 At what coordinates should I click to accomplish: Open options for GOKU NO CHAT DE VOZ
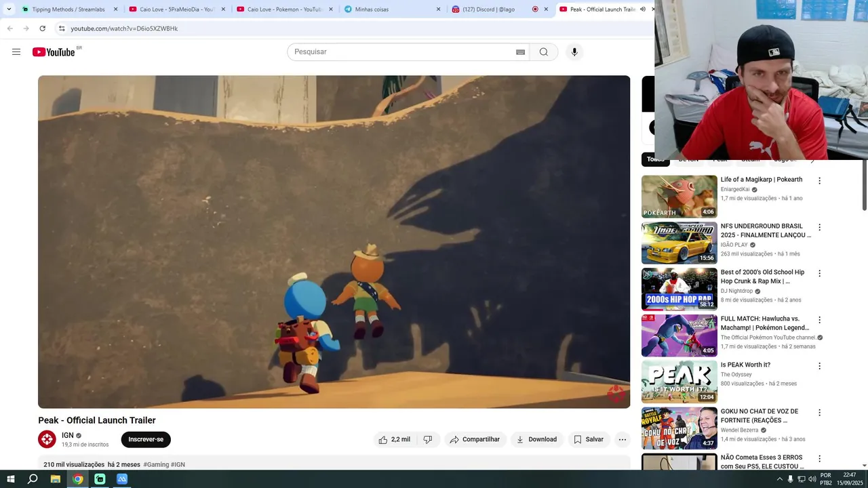(x=819, y=412)
